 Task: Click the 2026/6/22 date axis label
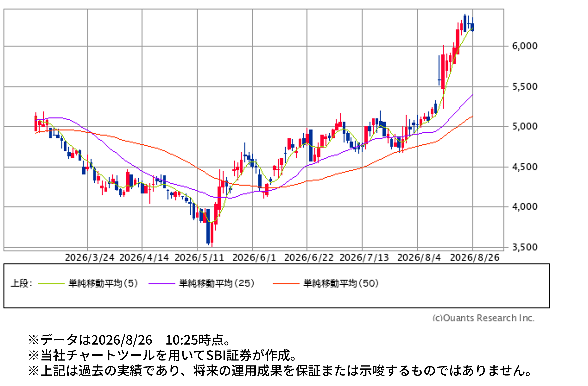[x=309, y=258]
